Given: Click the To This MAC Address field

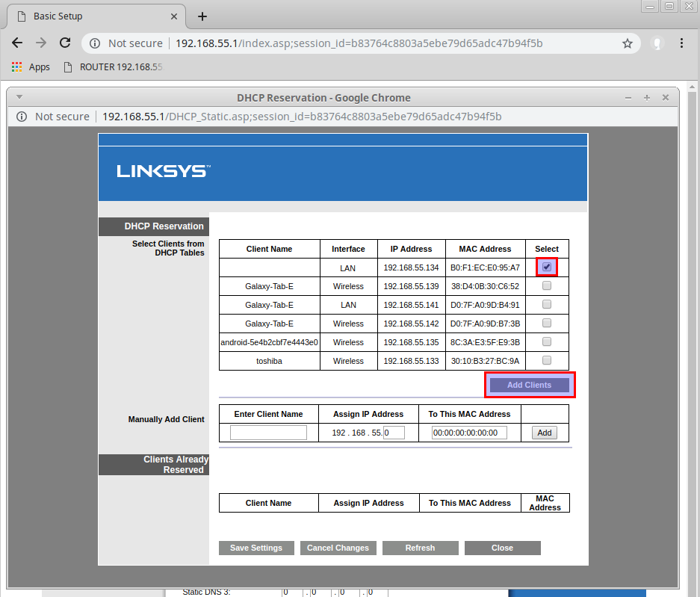Looking at the screenshot, I should click(x=469, y=433).
